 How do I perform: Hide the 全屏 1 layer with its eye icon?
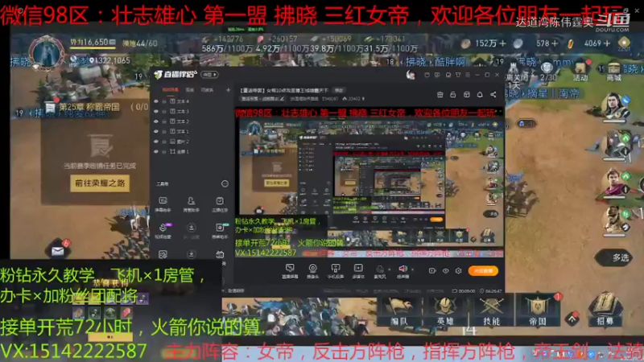point(156,151)
